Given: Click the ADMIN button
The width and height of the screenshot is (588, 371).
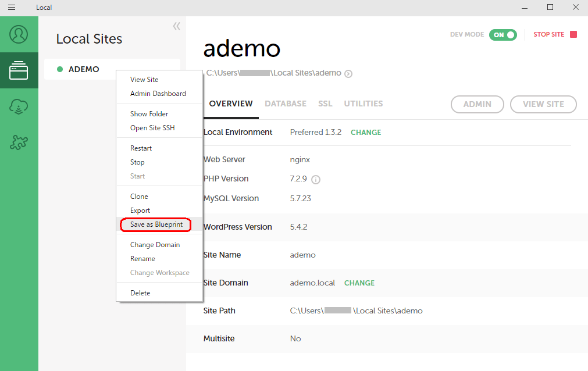Looking at the screenshot, I should click(477, 104).
